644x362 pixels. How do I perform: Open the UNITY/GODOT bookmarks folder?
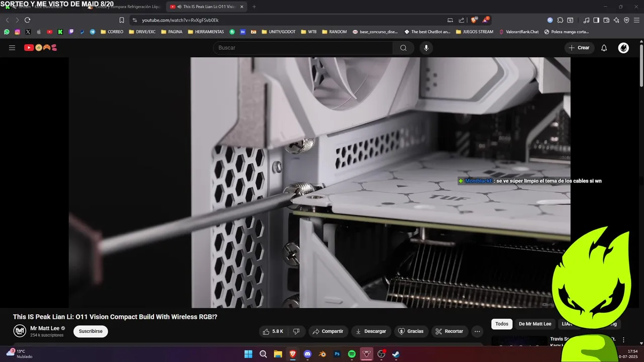coord(279,32)
